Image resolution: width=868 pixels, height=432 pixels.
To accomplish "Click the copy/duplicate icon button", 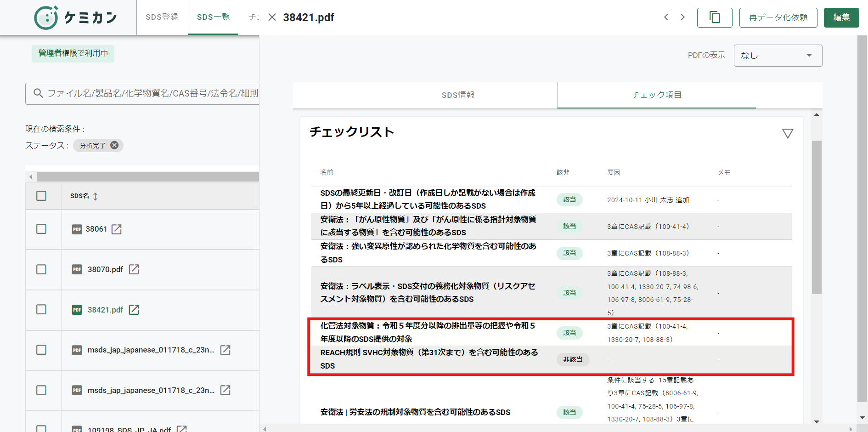I will coord(715,17).
